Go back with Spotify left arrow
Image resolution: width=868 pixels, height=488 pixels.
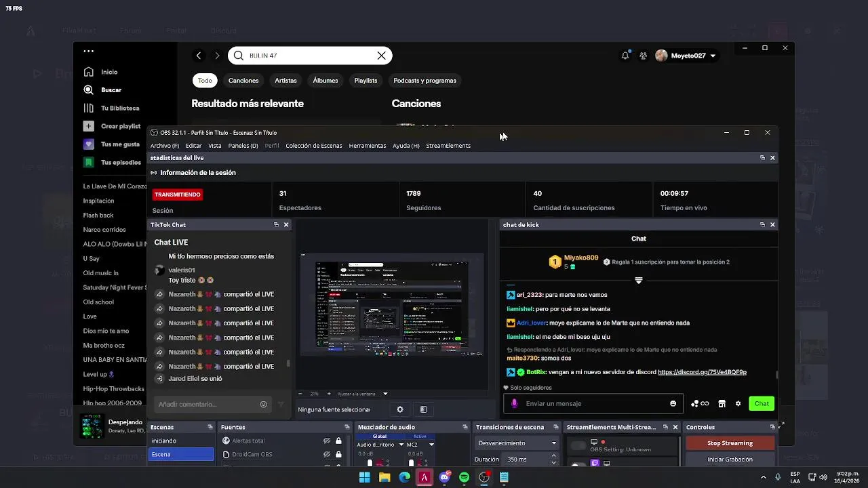(199, 56)
